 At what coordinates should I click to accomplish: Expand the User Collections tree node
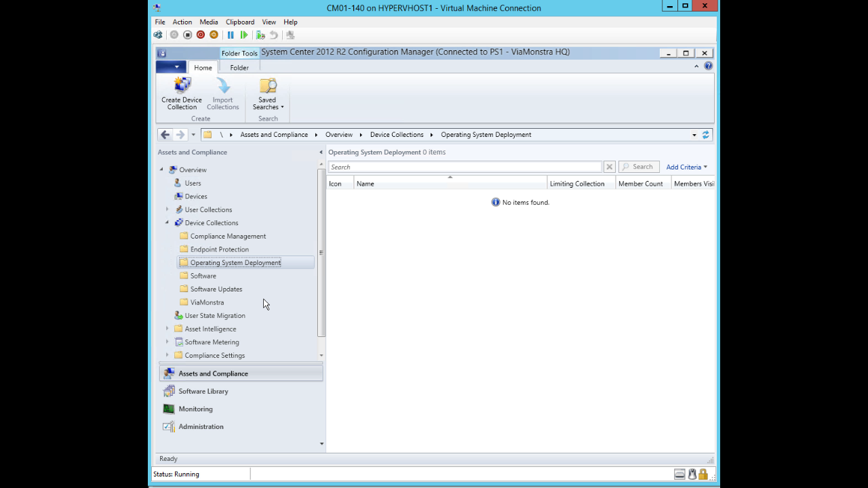[x=167, y=209]
